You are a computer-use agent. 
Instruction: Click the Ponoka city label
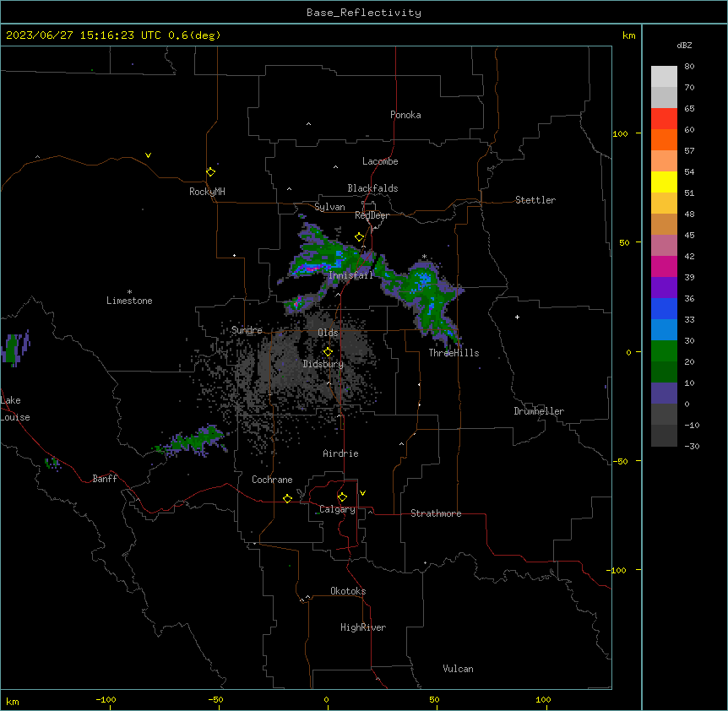[x=405, y=115]
